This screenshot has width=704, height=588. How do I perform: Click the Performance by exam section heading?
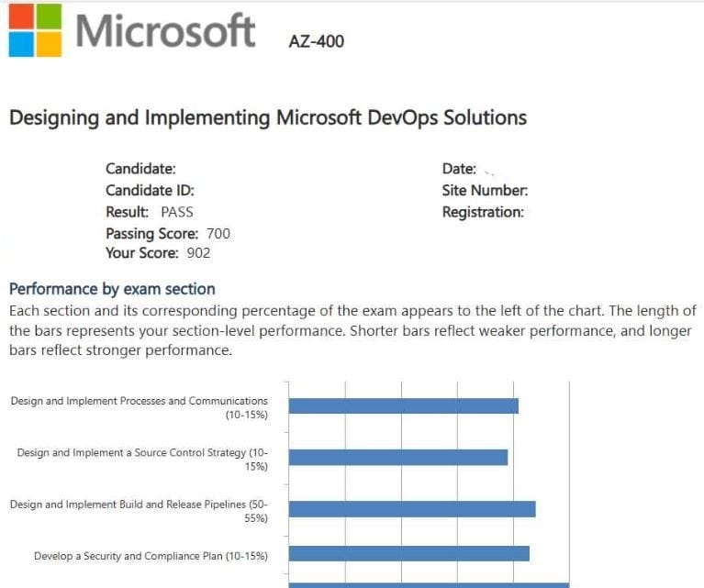click(112, 289)
